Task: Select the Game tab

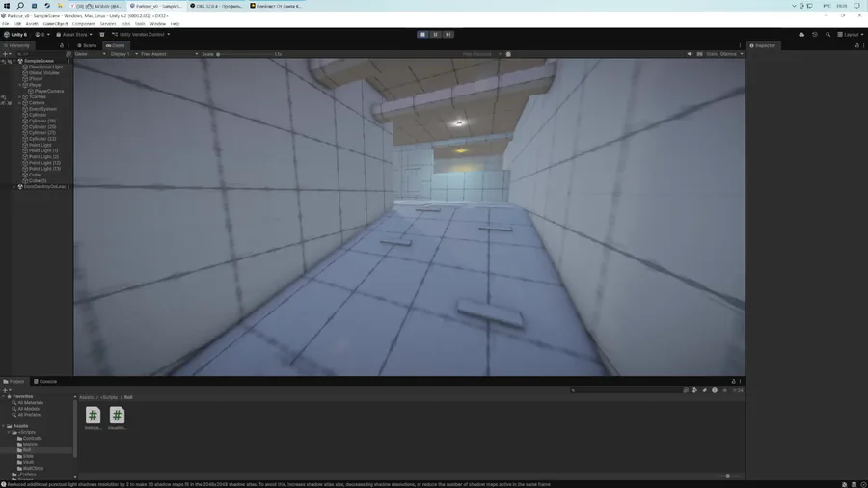Action: [x=115, y=46]
